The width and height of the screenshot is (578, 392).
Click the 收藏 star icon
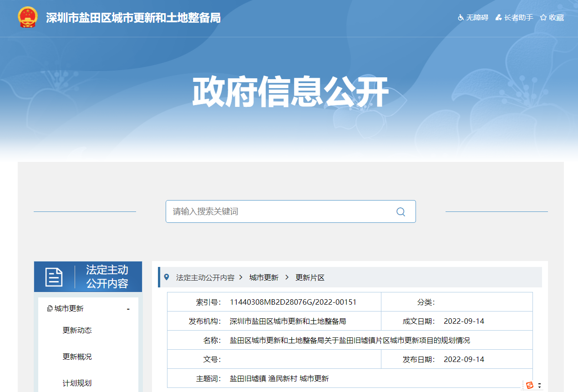(543, 18)
